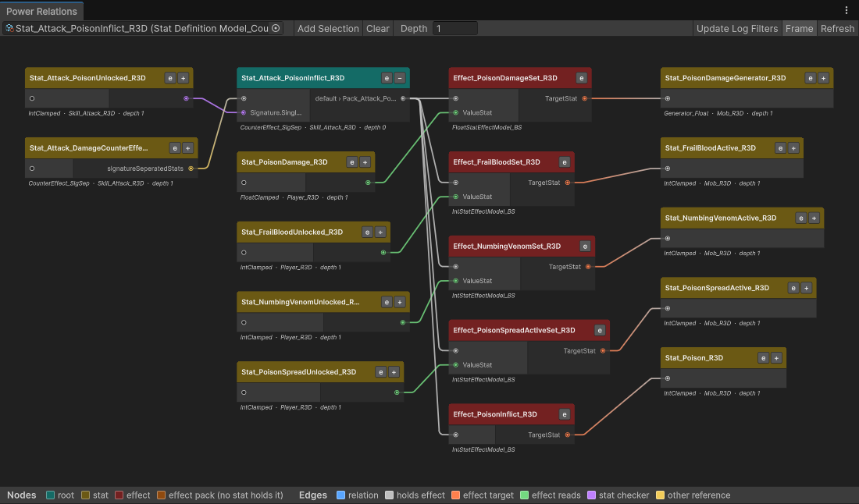859x504 pixels.
Task: Expand the Stat_Poison_R3D node with plus
Action: point(776,358)
